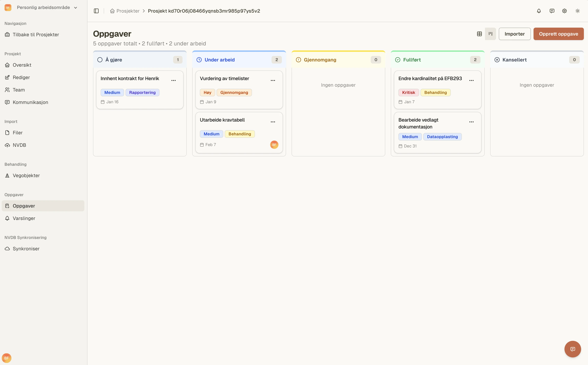Image resolution: width=588 pixels, height=365 pixels.
Task: Open options menu on Endre kardinalitet card
Action: point(471,80)
